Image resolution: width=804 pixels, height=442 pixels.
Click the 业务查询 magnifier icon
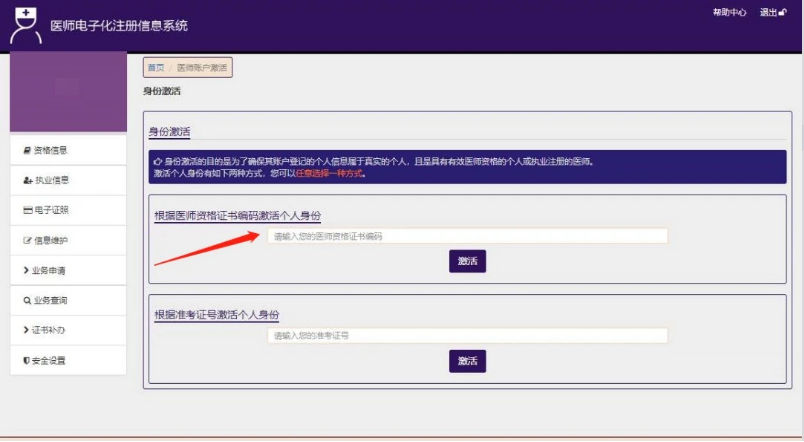[27, 300]
